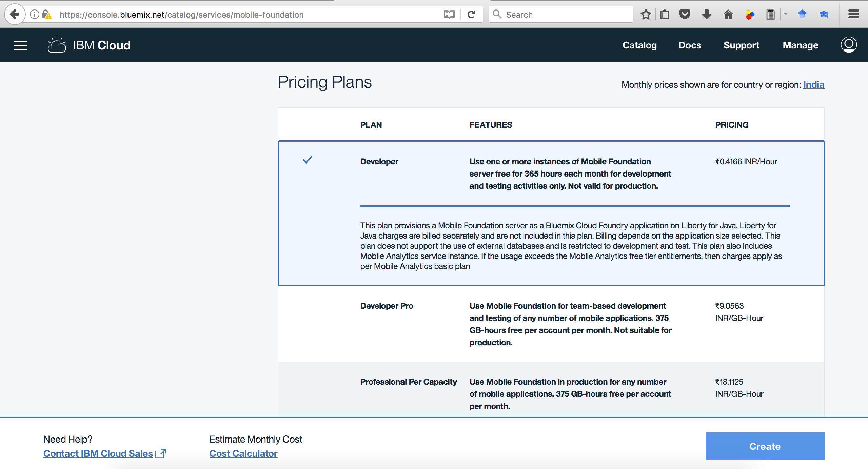This screenshot has width=868, height=469.
Task: Click the blue graduation cap extension icon
Action: pyautogui.click(x=802, y=14)
